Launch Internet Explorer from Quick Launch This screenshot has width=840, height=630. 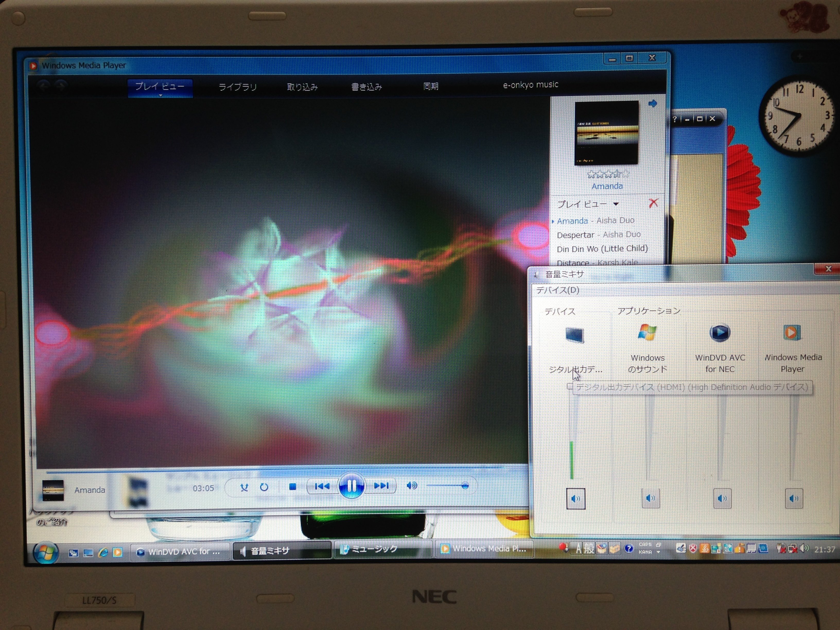click(103, 553)
